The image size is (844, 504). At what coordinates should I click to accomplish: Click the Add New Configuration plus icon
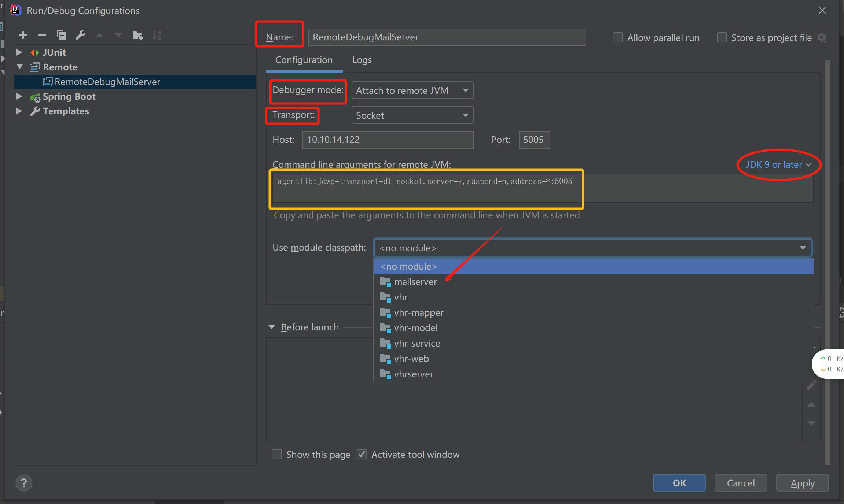pyautogui.click(x=23, y=35)
